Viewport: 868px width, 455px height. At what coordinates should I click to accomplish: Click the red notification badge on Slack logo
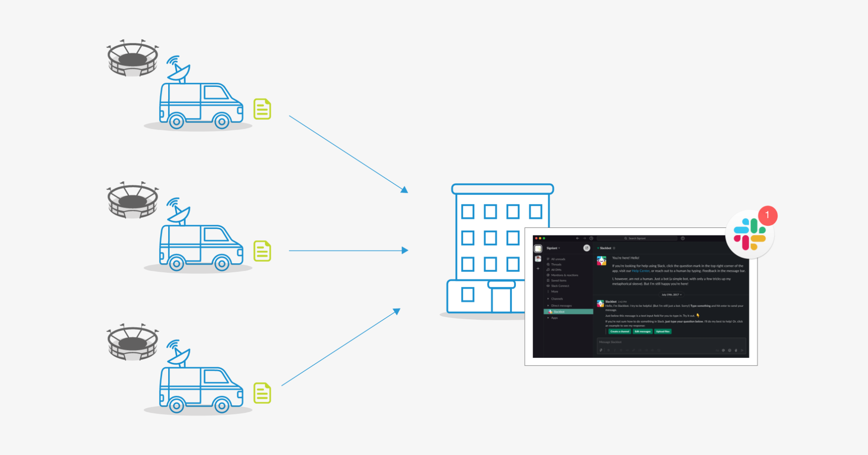pos(768,215)
